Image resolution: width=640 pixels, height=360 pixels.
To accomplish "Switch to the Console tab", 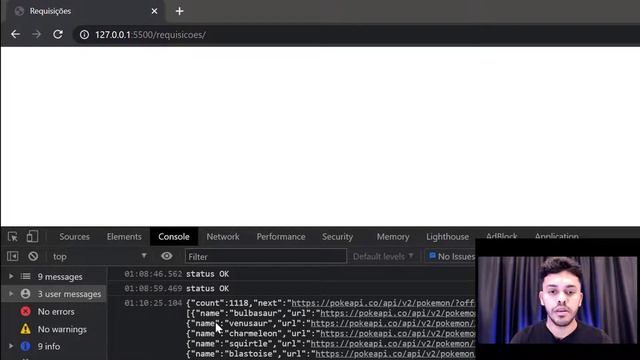I will (x=174, y=237).
